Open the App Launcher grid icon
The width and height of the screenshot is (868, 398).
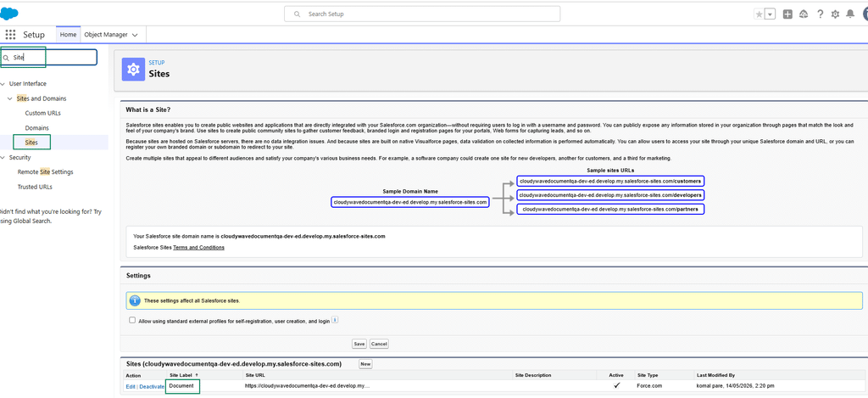[10, 34]
